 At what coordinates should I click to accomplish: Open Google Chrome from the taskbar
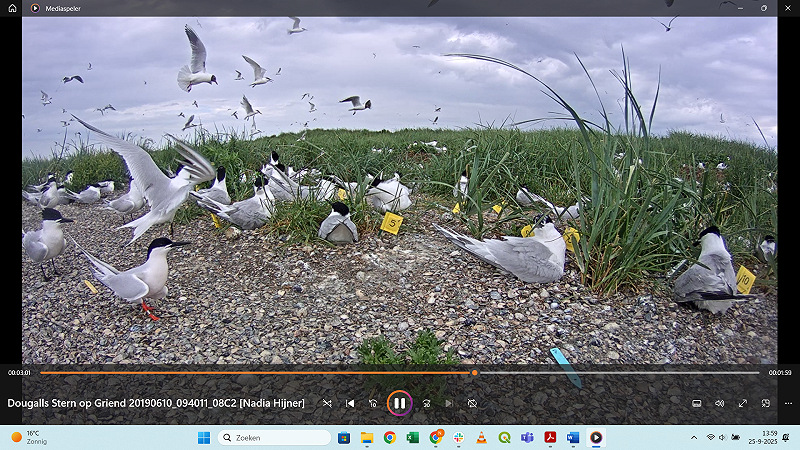389,437
